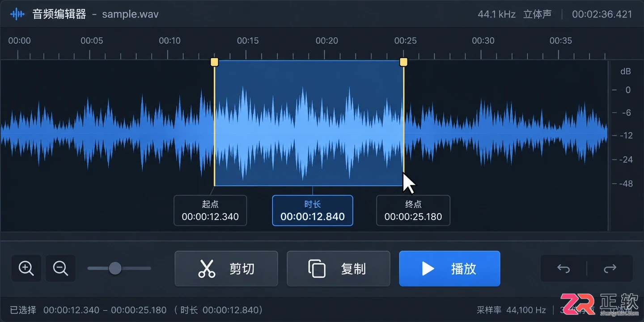The height and width of the screenshot is (322, 644).
Task: Click the sample.wav file name in title
Action: (130, 14)
